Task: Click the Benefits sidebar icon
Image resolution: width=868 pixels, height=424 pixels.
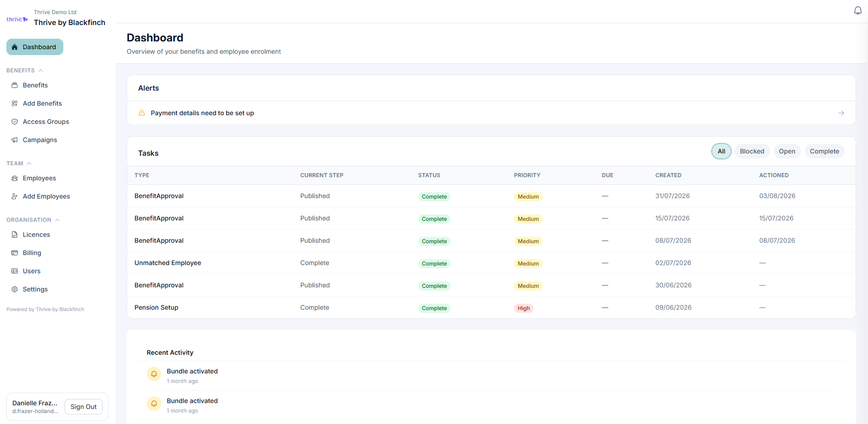Action: click(15, 85)
